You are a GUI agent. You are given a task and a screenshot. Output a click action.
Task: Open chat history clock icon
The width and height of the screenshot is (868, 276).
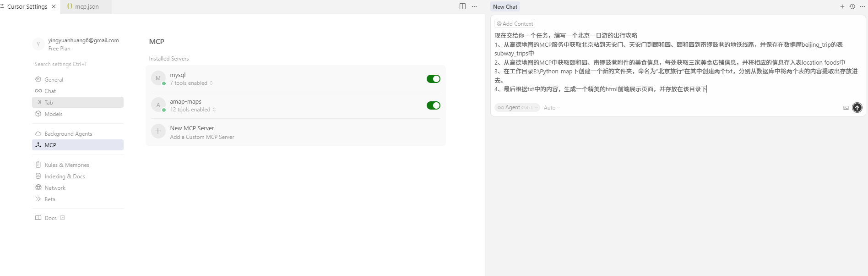coord(852,6)
